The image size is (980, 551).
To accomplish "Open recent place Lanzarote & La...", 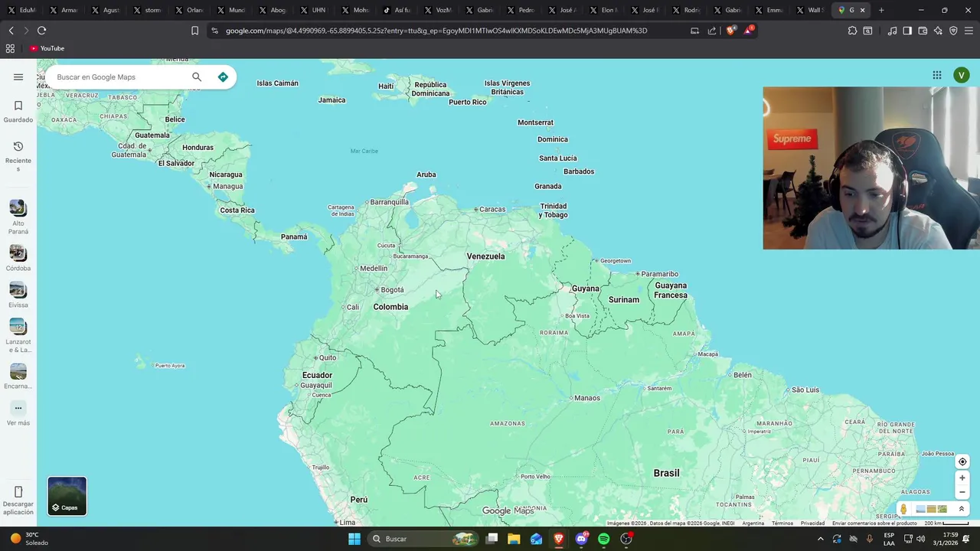I will pyautogui.click(x=18, y=336).
